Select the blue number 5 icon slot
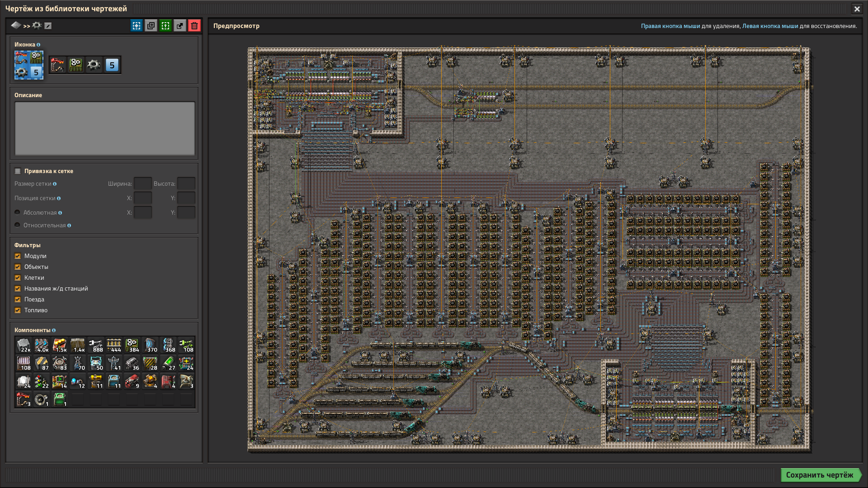Viewport: 868px width, 488px height. click(x=112, y=65)
